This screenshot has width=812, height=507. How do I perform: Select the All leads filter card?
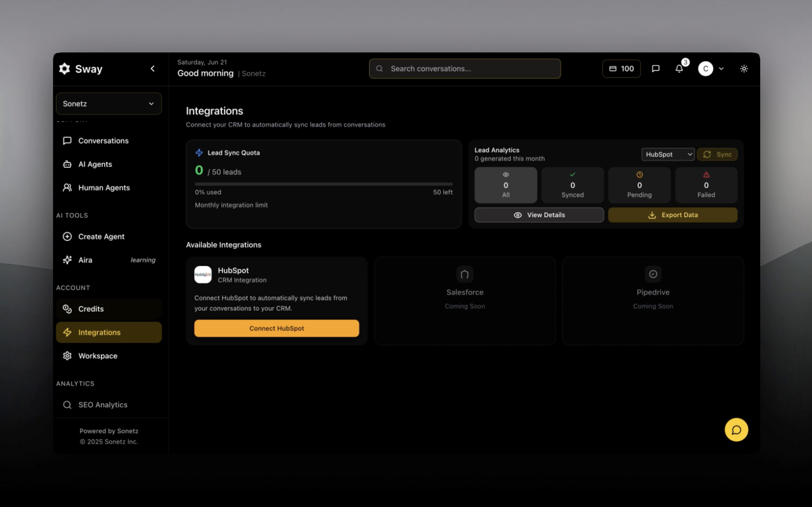click(x=505, y=185)
